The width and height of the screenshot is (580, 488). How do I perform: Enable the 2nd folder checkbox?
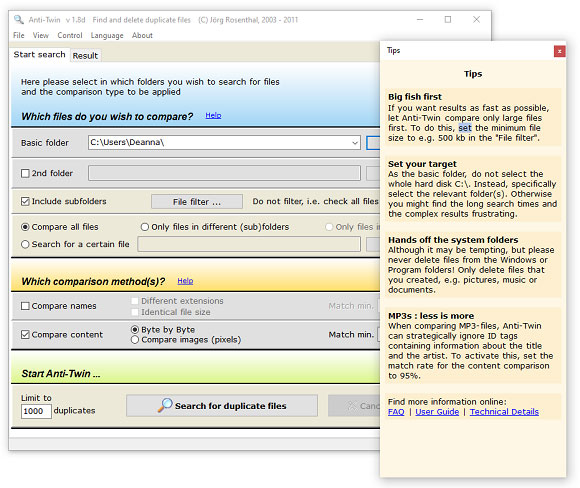tap(25, 173)
